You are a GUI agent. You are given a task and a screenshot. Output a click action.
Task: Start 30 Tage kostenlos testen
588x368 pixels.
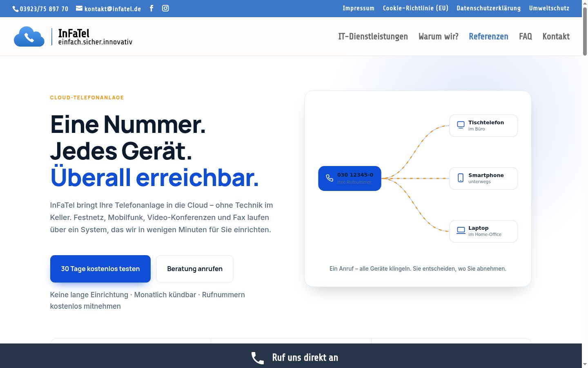click(x=100, y=269)
